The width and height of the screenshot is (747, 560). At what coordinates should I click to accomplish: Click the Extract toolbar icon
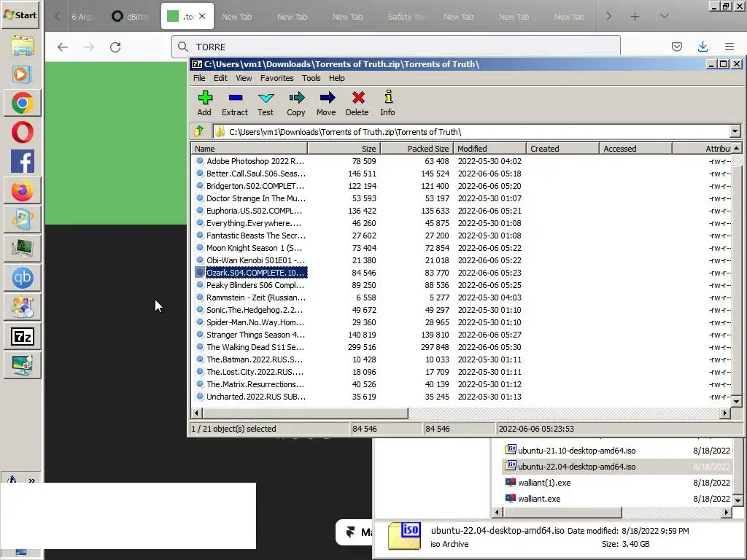pyautogui.click(x=235, y=104)
